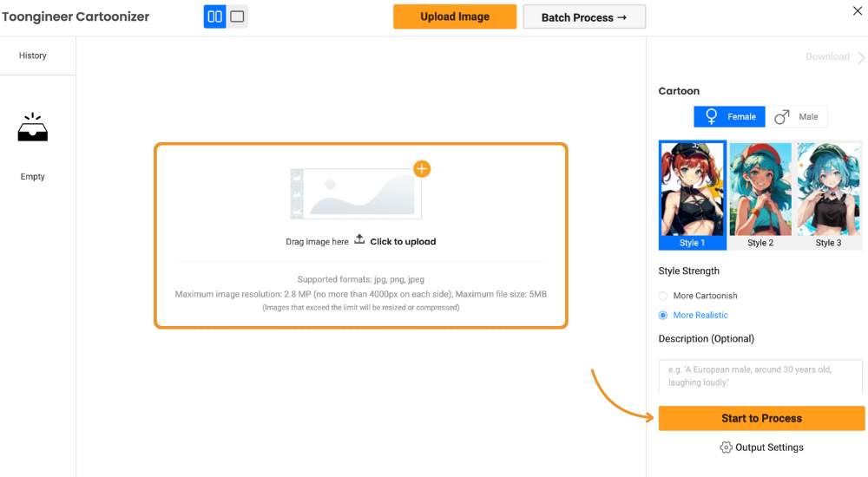Click the female gender symbol icon
The height and width of the screenshot is (477, 868).
tap(712, 117)
